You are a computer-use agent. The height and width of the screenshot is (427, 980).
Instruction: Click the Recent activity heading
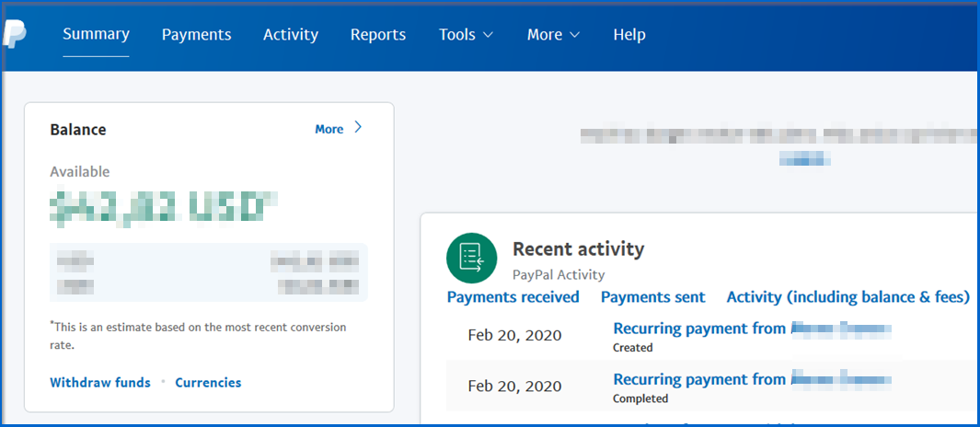578,248
